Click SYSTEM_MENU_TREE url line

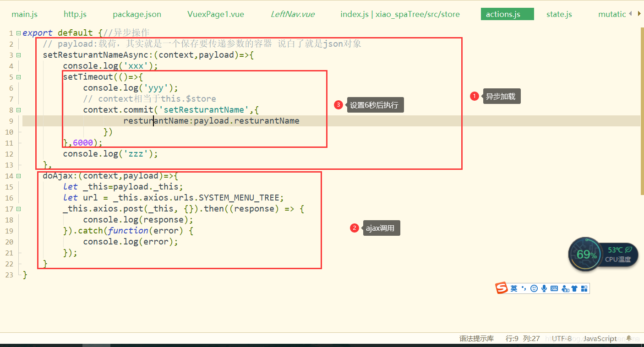point(174,198)
